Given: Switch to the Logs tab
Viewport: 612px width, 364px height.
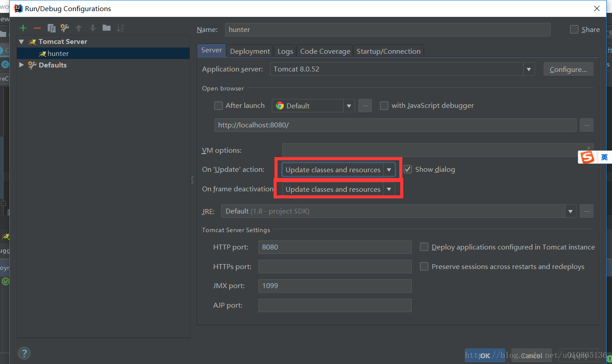Looking at the screenshot, I should 285,51.
